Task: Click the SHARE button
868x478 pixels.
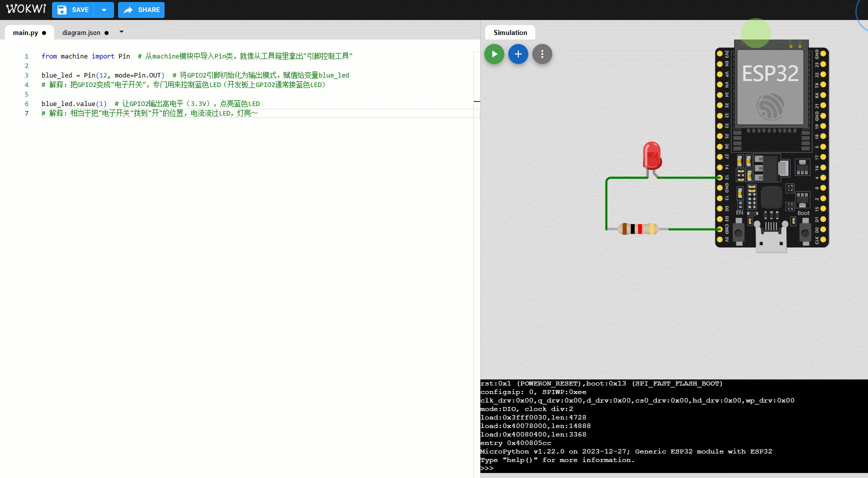Action: pyautogui.click(x=142, y=10)
